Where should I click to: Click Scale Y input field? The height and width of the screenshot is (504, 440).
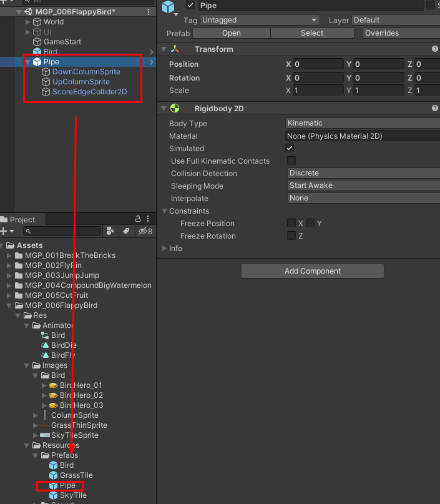point(378,91)
